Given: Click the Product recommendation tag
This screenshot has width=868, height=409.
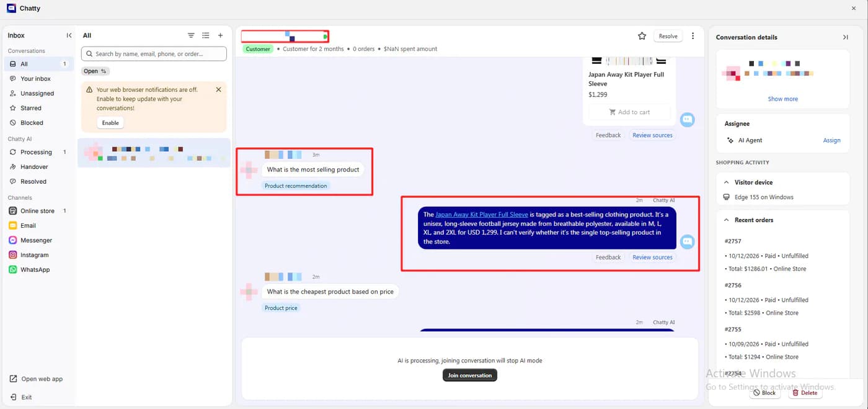Looking at the screenshot, I should click(296, 186).
